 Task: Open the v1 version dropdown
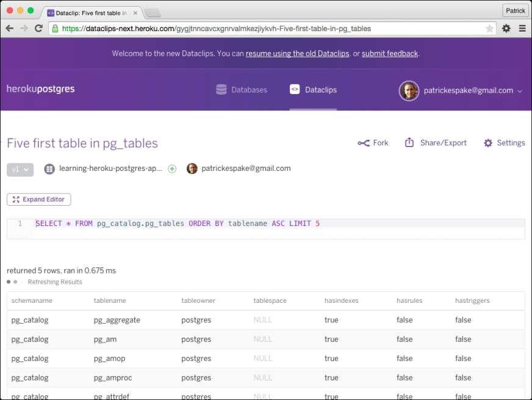click(20, 169)
